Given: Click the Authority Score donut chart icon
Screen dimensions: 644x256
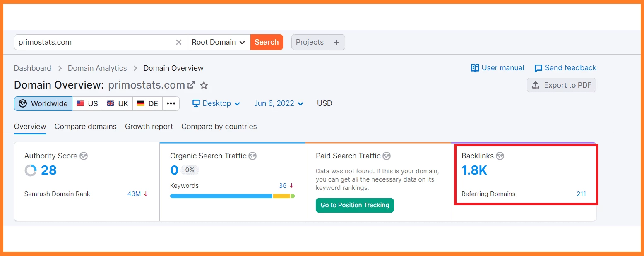Looking at the screenshot, I should click(x=31, y=170).
